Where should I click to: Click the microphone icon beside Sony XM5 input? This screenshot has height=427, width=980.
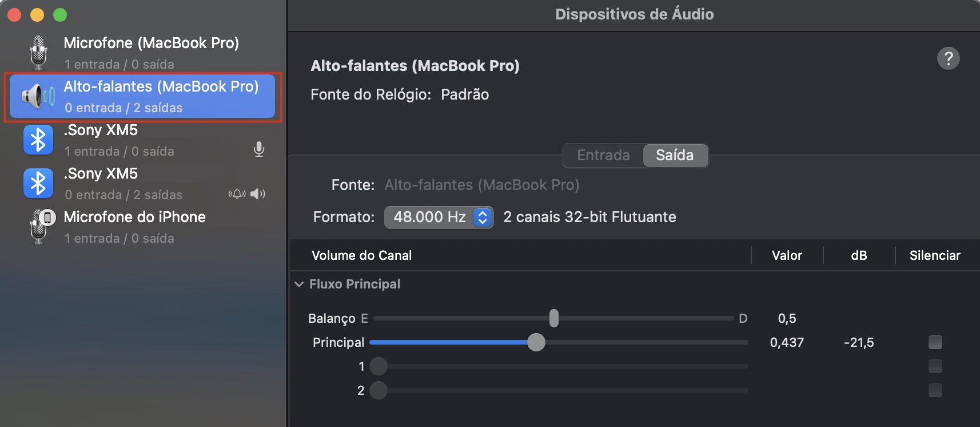tap(259, 149)
